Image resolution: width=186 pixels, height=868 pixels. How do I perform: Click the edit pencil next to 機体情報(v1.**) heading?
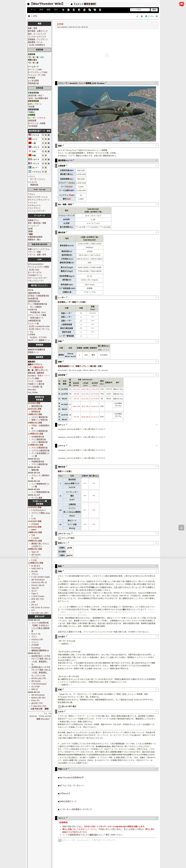[x=74, y=160]
